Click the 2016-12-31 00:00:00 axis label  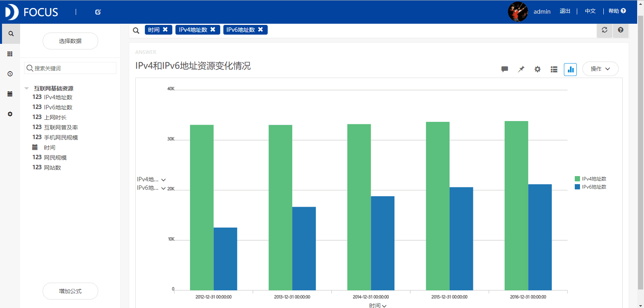pyautogui.click(x=528, y=297)
